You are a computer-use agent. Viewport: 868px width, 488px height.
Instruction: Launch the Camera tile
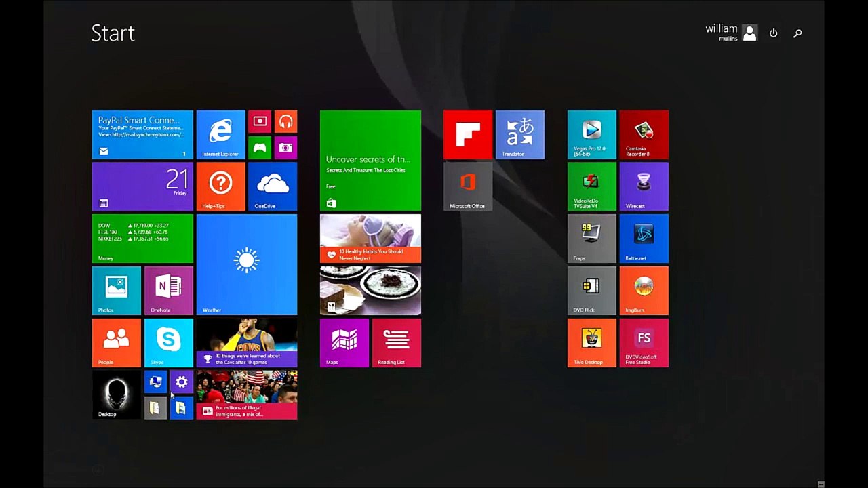[x=285, y=148]
